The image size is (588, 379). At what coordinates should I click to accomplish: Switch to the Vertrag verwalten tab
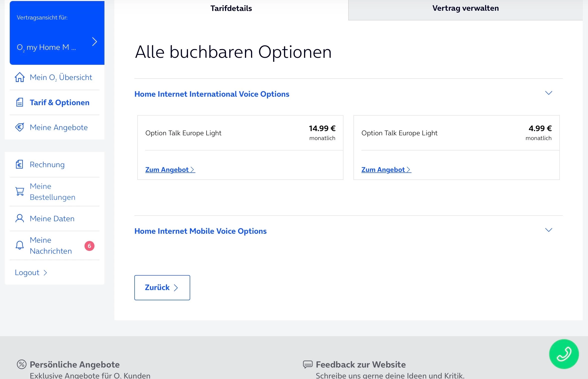click(x=465, y=8)
